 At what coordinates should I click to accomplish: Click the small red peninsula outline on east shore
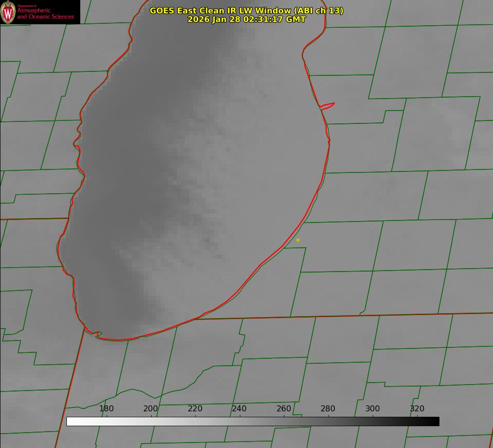(328, 105)
